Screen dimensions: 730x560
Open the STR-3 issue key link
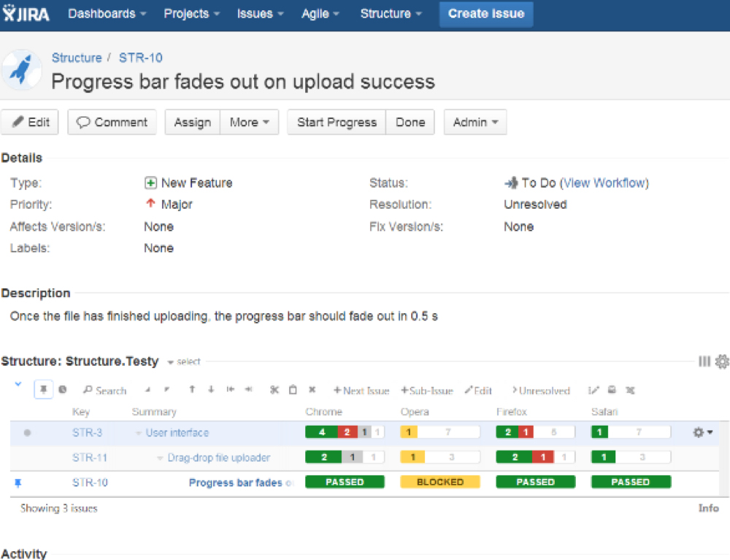[x=87, y=433]
